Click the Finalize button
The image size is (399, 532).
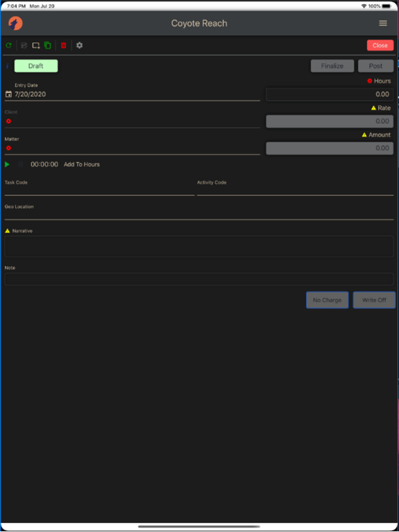tap(332, 66)
